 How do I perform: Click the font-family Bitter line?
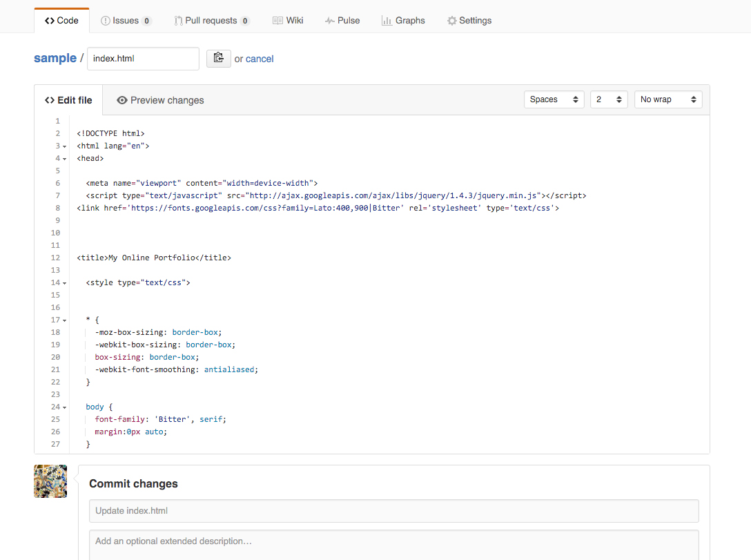[x=160, y=419]
